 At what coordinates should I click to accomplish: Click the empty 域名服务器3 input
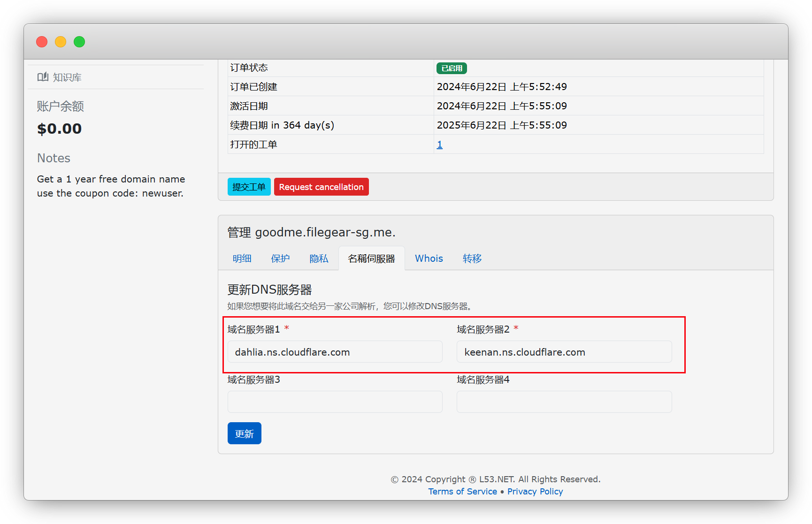coord(335,402)
